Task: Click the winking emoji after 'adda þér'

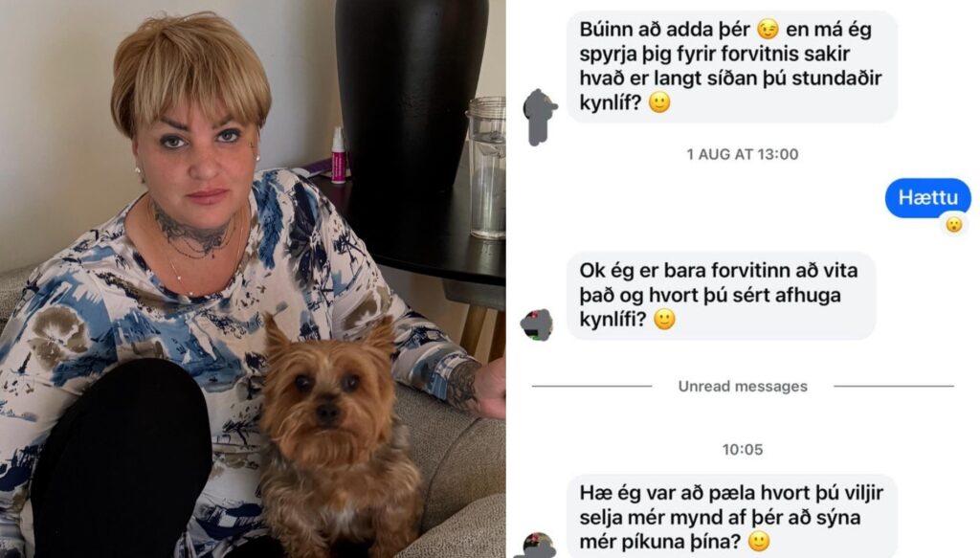Action: point(768,30)
